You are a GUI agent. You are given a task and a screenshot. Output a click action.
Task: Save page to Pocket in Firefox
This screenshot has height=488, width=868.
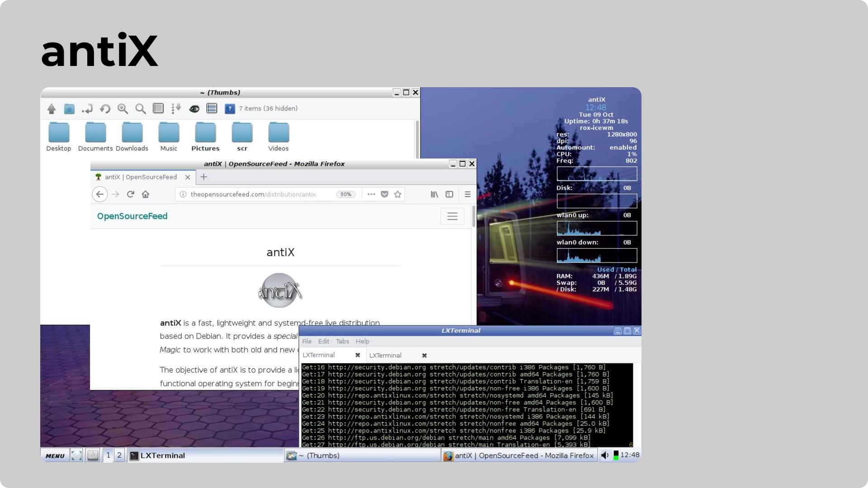coord(385,194)
